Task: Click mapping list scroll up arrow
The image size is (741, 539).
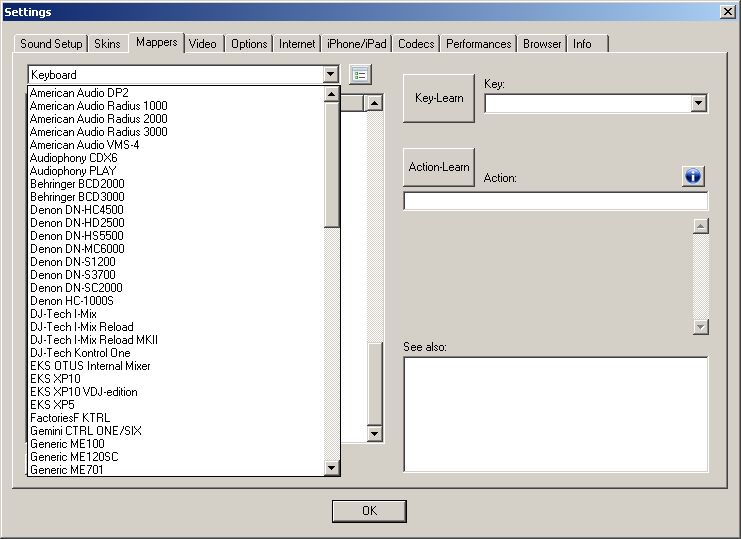Action: pyautogui.click(x=375, y=103)
